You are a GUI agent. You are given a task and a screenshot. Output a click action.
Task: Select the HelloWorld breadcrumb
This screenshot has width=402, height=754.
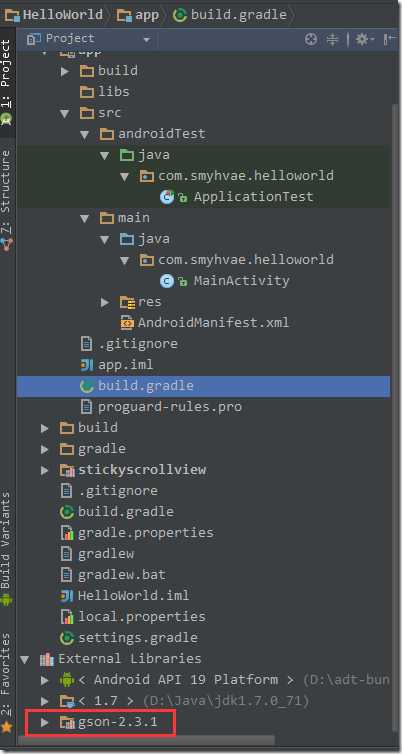point(53,15)
